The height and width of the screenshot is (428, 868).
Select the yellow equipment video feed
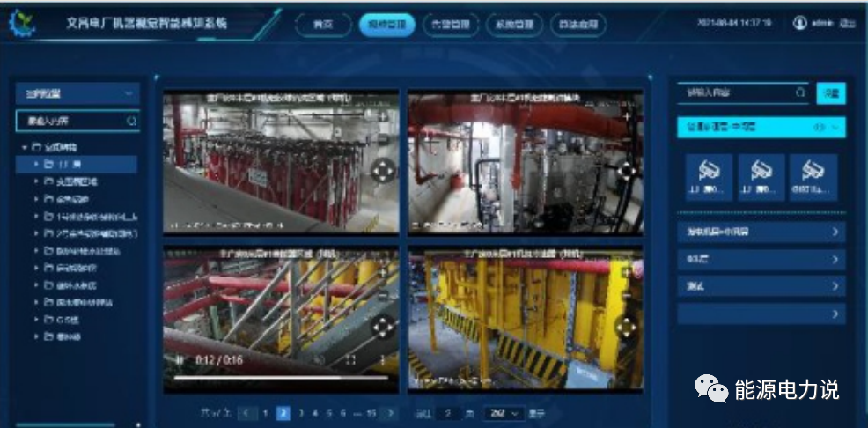click(x=526, y=319)
